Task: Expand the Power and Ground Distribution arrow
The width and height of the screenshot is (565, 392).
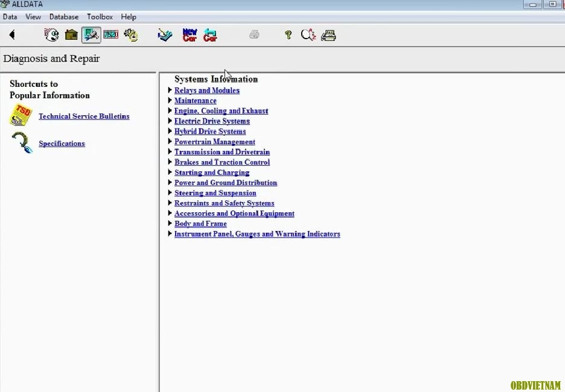Action: 170,182
